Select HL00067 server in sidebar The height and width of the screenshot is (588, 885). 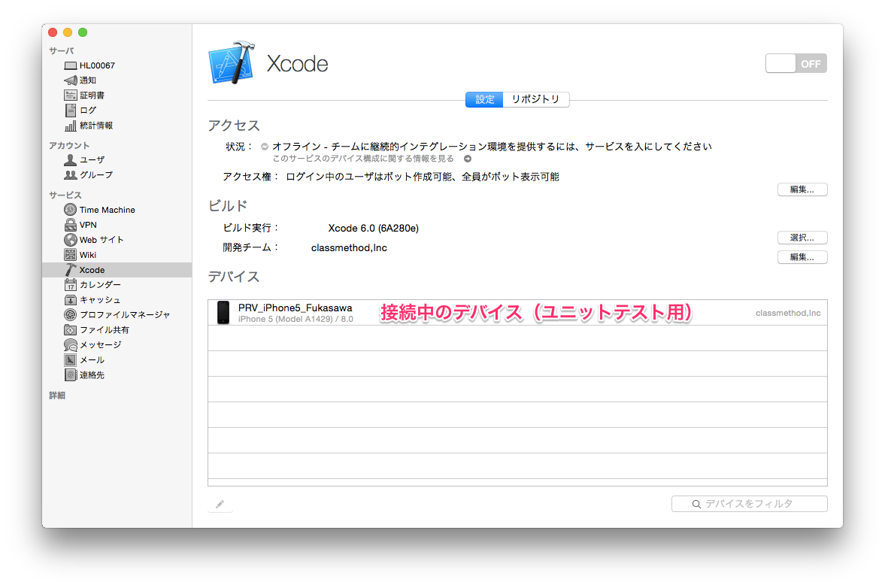96,65
